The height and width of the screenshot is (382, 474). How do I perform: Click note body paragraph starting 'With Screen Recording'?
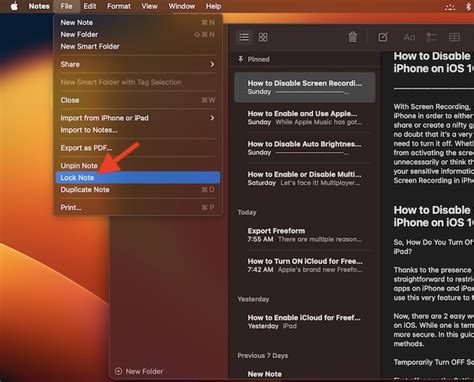(x=433, y=143)
